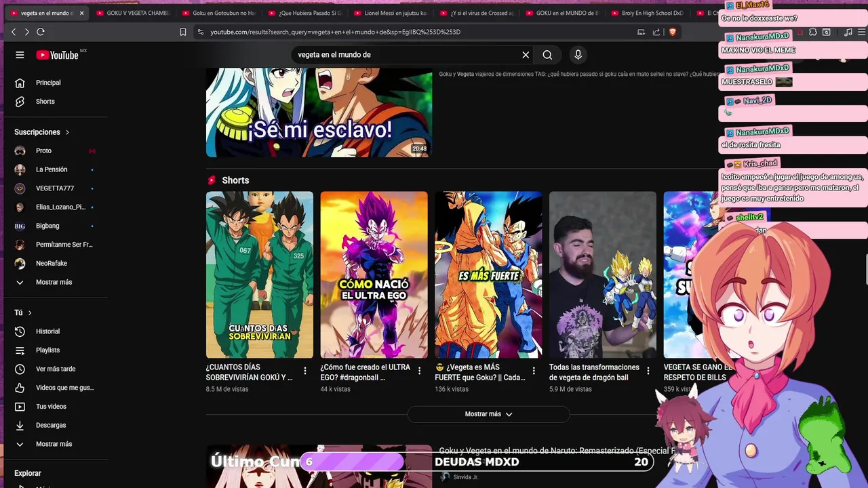The height and width of the screenshot is (488, 868).
Task: Go forward with browser forward arrow
Action: click(27, 32)
